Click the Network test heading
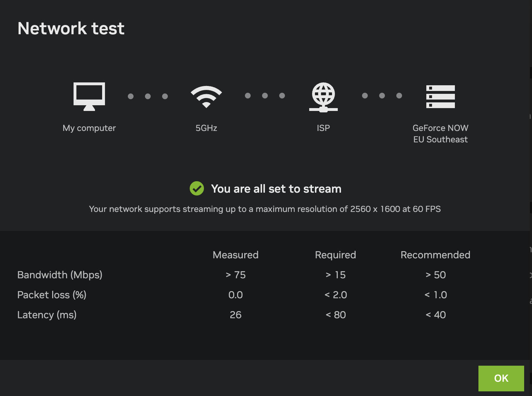Viewport: 532px width, 396px height. 71,29
